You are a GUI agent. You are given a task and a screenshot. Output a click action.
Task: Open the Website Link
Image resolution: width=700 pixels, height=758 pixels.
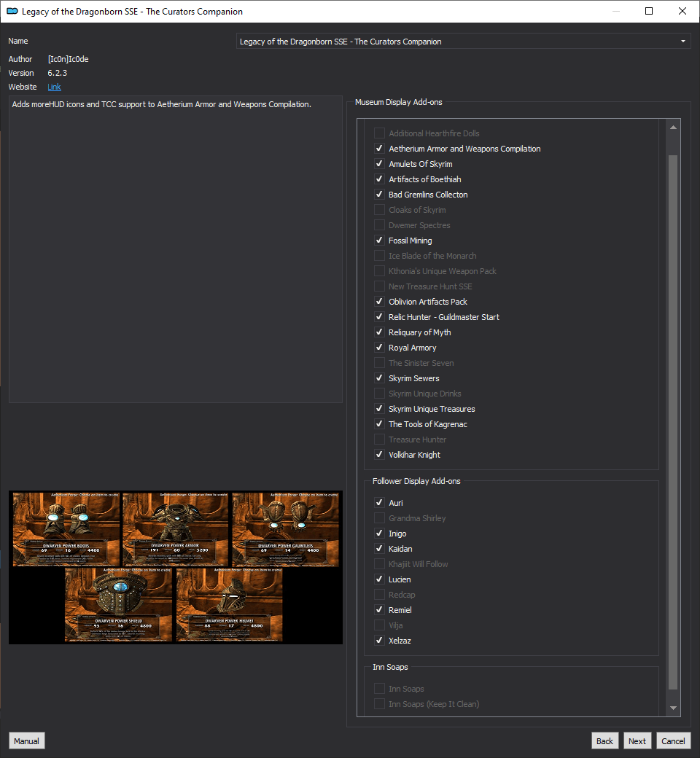tap(54, 87)
